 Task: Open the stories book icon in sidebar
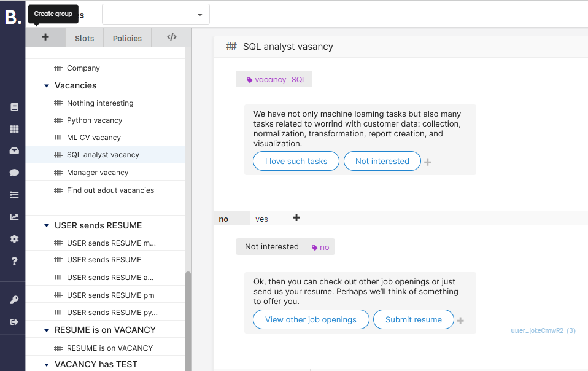click(14, 107)
